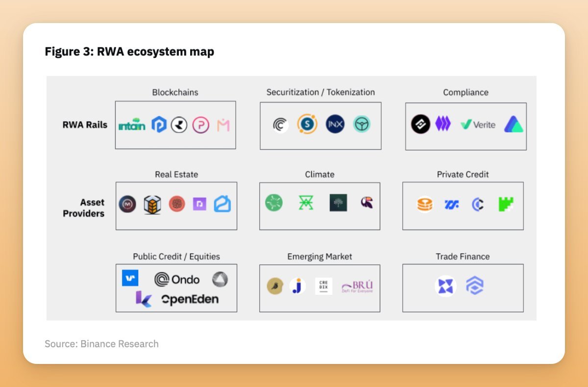Click the green circle logo in Climate
Image resolution: width=588 pixels, height=387 pixels.
click(x=274, y=202)
